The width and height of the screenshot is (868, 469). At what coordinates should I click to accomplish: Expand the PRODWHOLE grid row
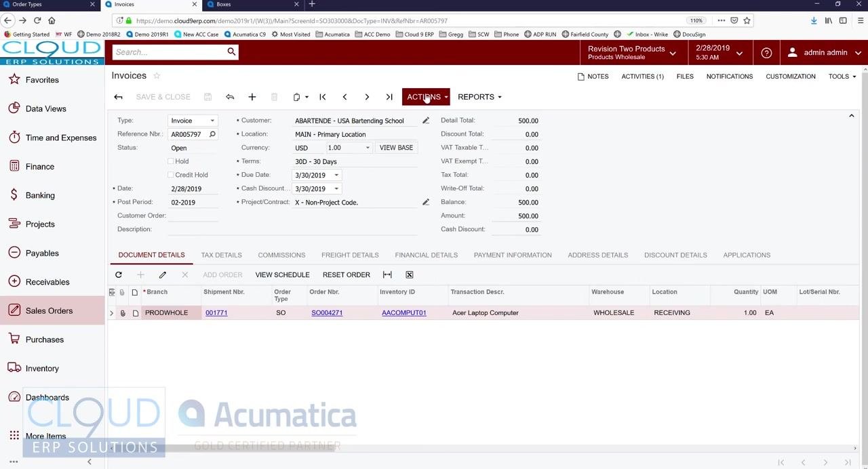tap(112, 312)
